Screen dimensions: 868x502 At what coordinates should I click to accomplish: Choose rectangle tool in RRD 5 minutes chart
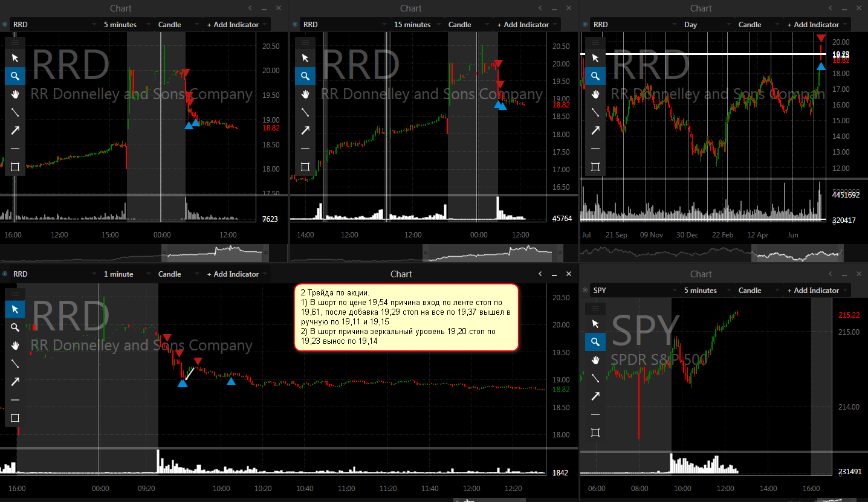tap(15, 167)
